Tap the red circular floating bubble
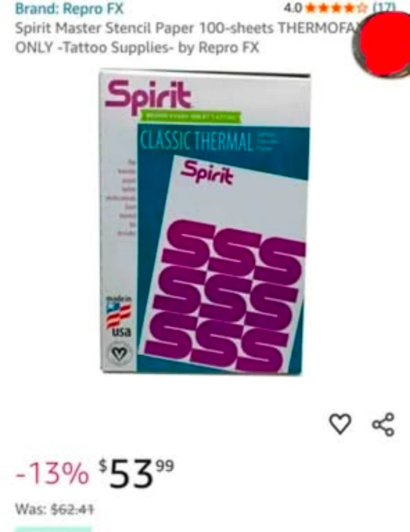This screenshot has height=532, width=410. pyautogui.click(x=385, y=43)
